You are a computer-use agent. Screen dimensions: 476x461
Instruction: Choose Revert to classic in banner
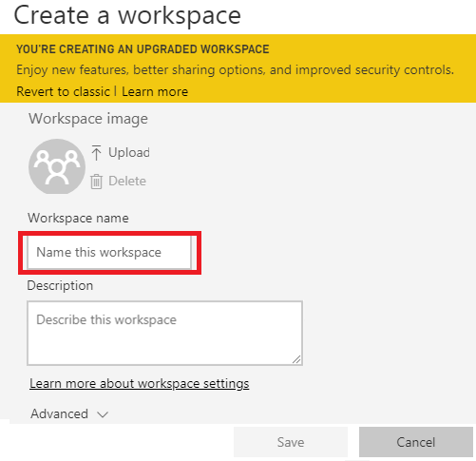pyautogui.click(x=63, y=91)
